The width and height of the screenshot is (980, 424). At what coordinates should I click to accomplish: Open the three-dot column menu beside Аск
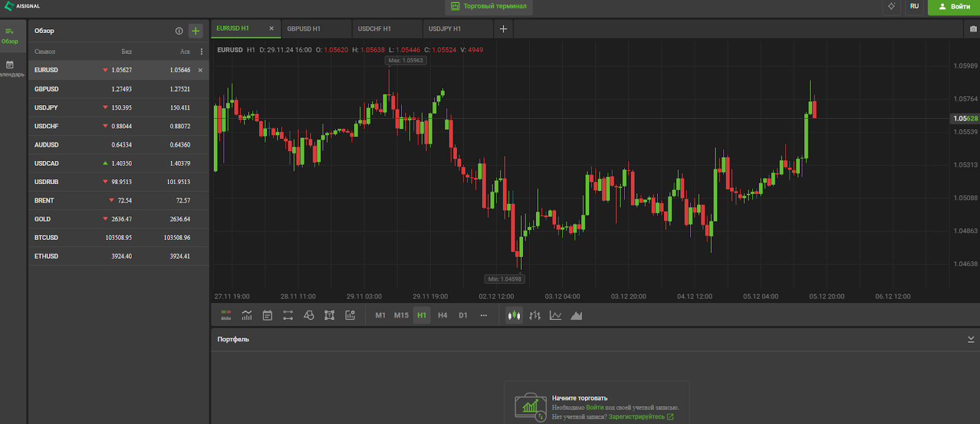click(x=202, y=51)
